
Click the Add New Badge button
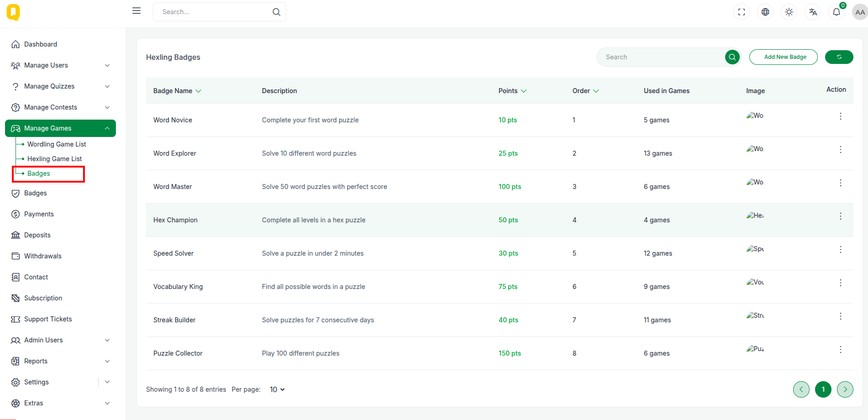click(783, 57)
